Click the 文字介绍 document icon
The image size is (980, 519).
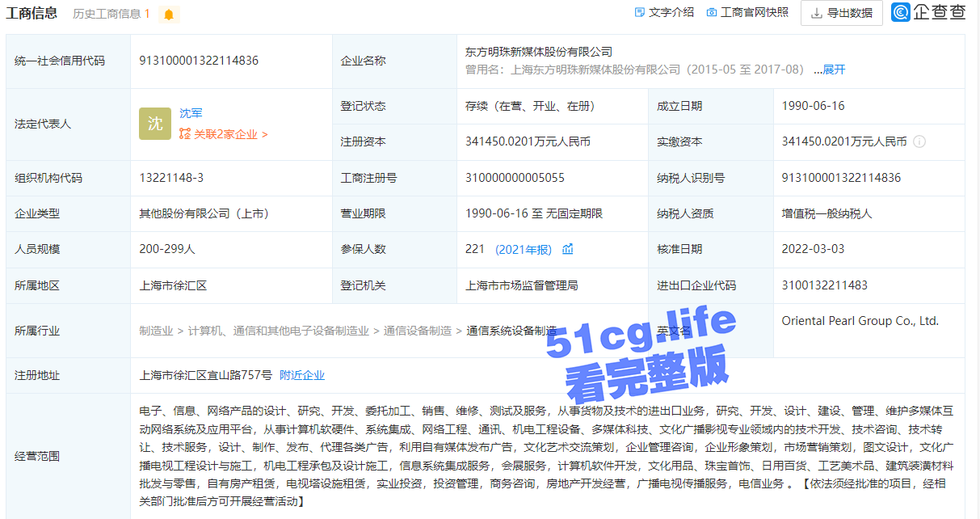click(x=640, y=12)
